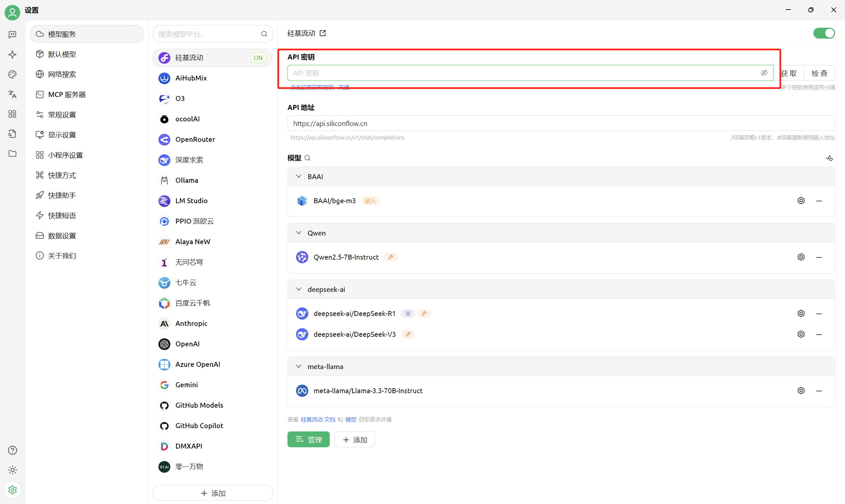Collapse the meta-llama model group

[299, 366]
